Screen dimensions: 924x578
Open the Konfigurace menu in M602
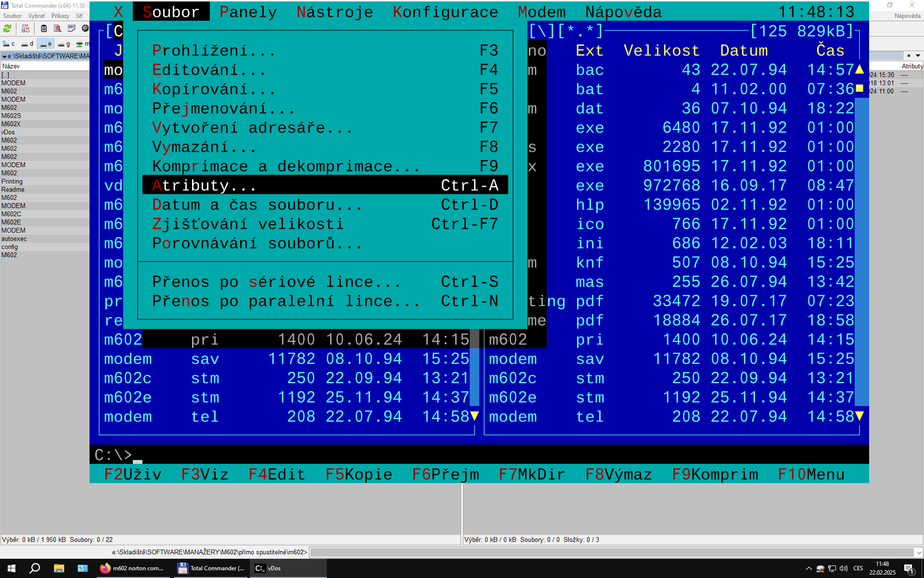(x=445, y=12)
